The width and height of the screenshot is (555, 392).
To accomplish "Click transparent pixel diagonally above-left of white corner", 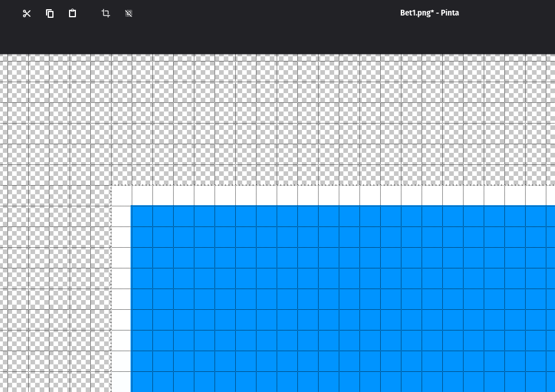I will (x=101, y=175).
